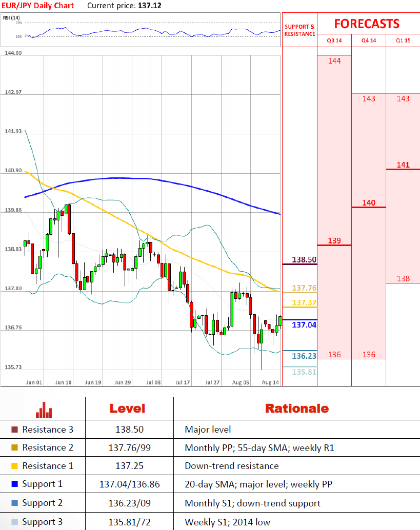
Task: Click the RSI (14) indicator label
Action: (x=11, y=17)
